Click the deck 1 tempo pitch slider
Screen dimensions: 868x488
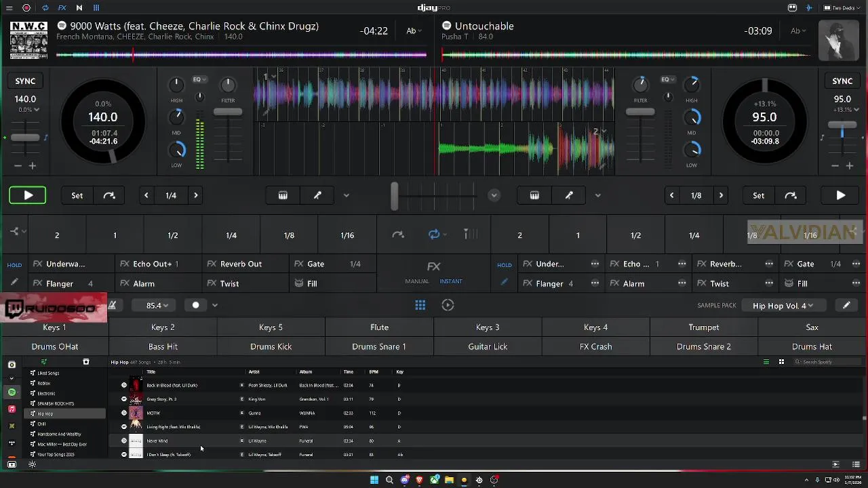(25, 137)
